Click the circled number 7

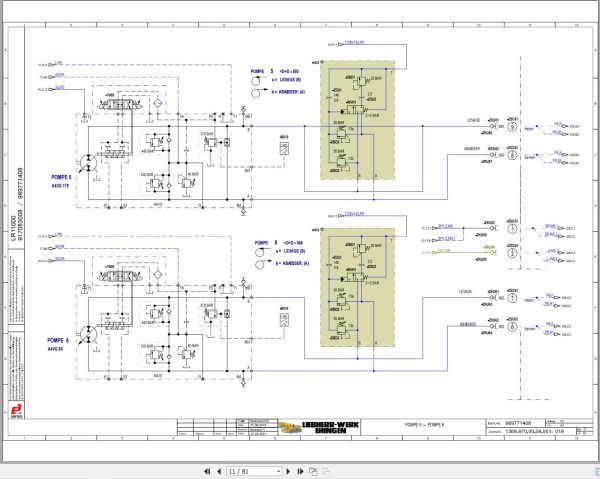[x=512, y=298]
